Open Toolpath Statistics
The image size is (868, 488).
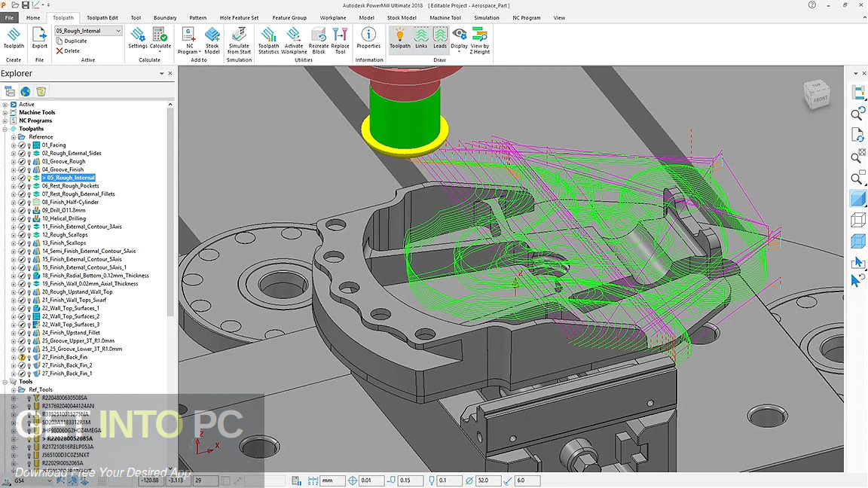[x=268, y=41]
